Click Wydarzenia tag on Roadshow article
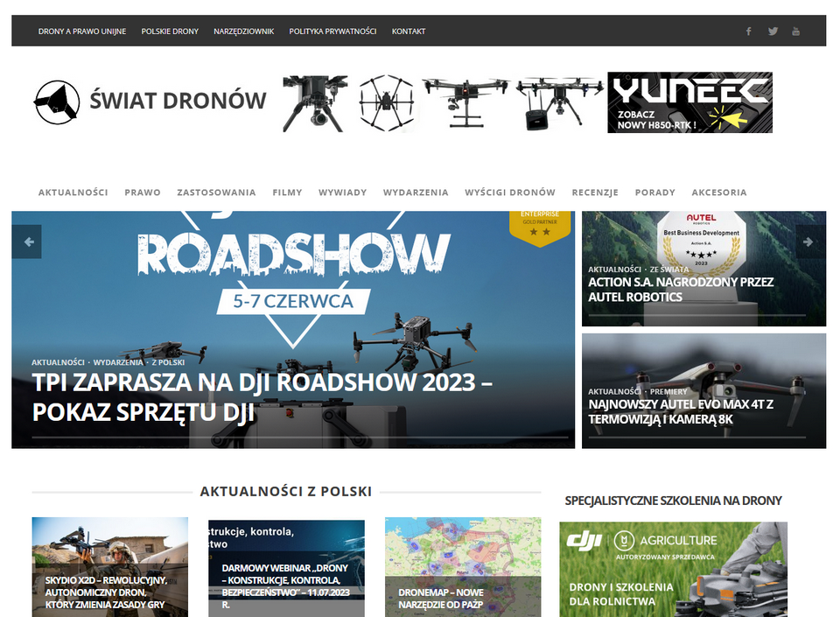 tap(118, 362)
